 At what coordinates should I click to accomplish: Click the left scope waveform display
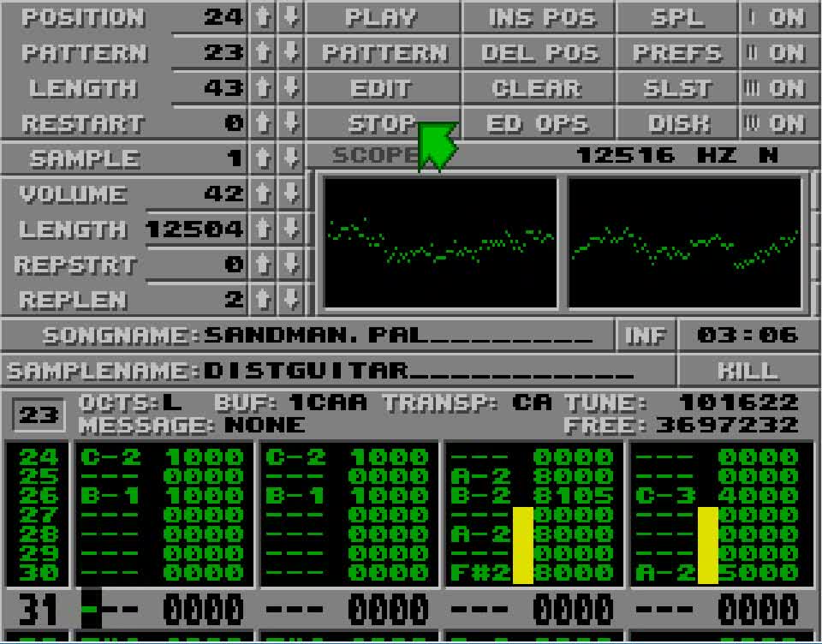(440, 242)
